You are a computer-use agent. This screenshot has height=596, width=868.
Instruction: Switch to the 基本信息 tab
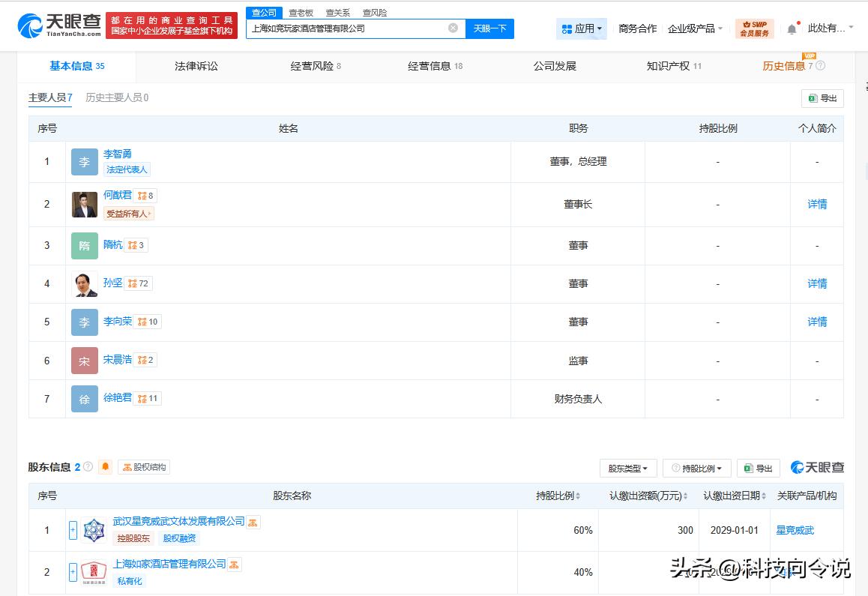click(77, 67)
